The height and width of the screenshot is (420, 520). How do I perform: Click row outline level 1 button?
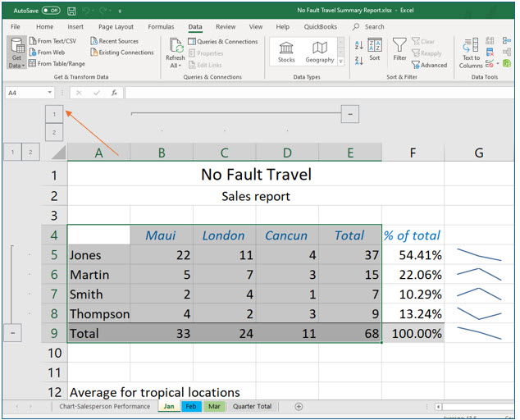[12, 152]
